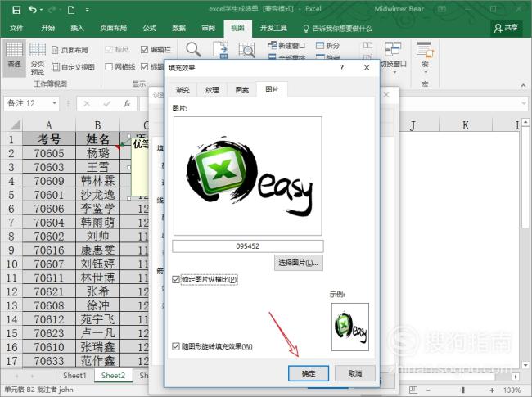Click the 示例 sample preview thumbnail
Screen dimensions: 532x397
(x=350, y=327)
